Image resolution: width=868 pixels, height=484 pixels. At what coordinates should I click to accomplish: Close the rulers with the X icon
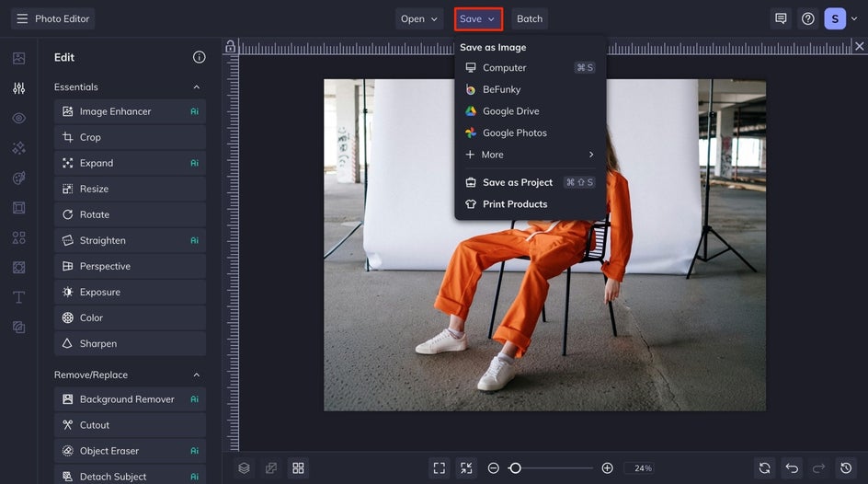859,47
